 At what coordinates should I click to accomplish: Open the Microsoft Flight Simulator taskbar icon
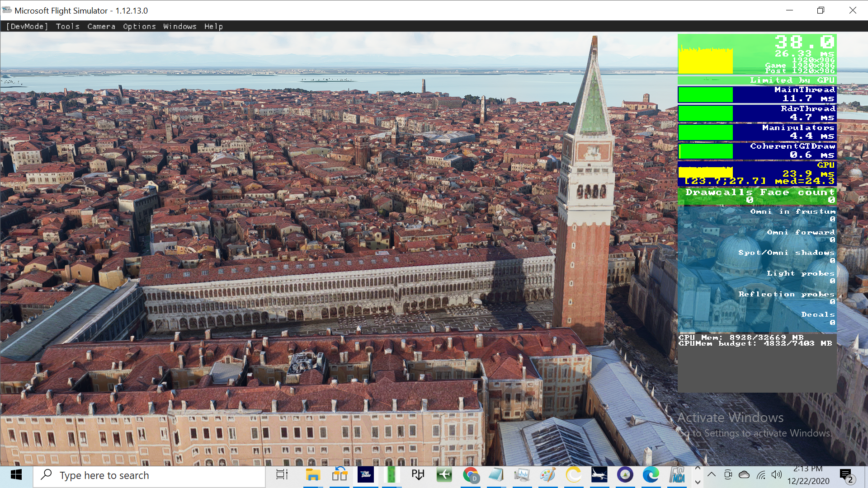(x=366, y=475)
